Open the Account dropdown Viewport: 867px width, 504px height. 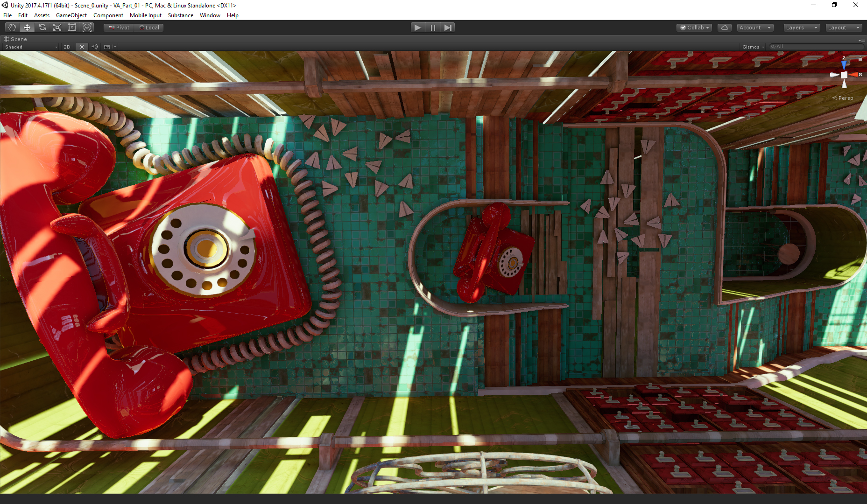(755, 28)
